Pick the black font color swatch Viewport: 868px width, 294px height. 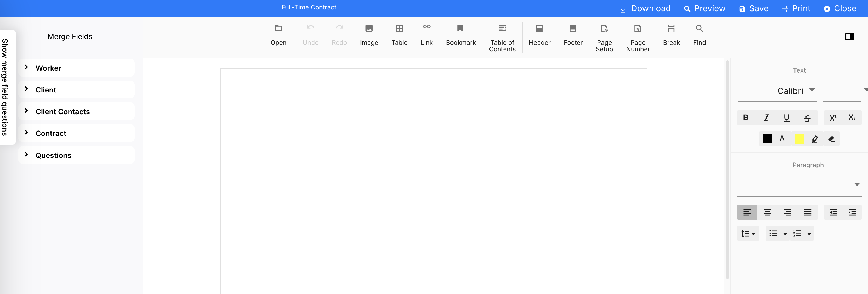tap(767, 139)
